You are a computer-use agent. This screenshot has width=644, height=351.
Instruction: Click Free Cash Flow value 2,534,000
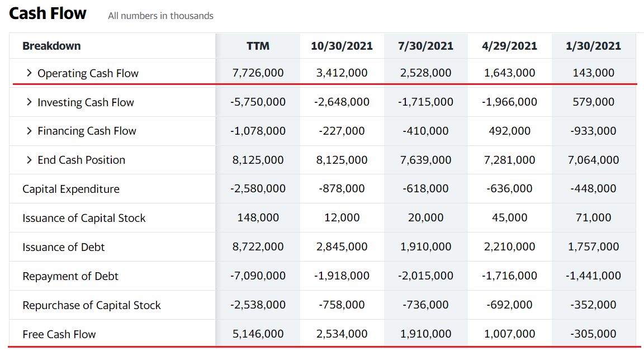342,334
